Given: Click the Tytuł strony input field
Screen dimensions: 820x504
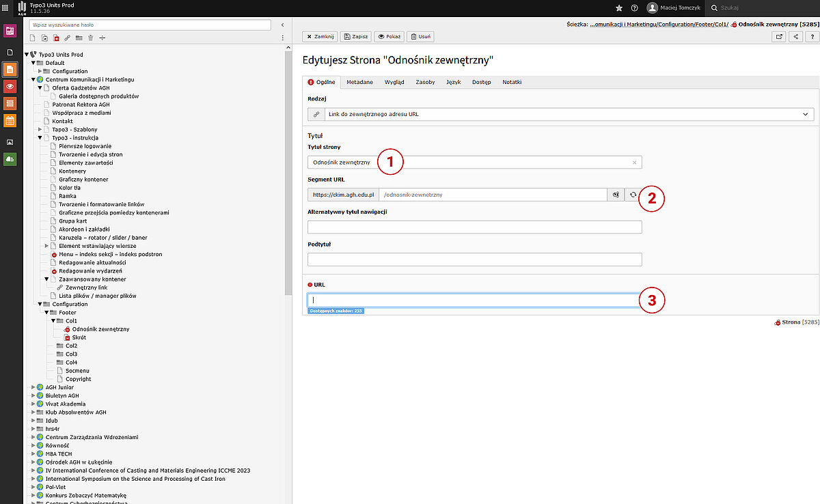Looking at the screenshot, I should click(474, 163).
